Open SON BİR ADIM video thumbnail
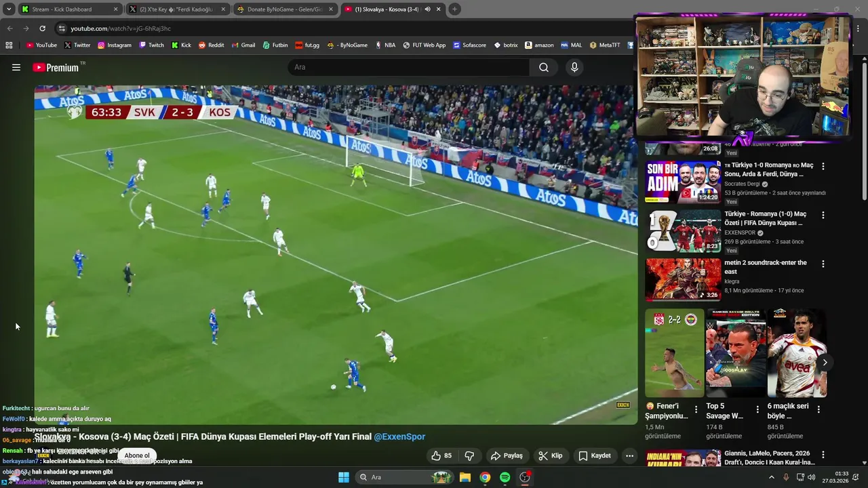Image resolution: width=868 pixels, height=488 pixels. pos(683,182)
